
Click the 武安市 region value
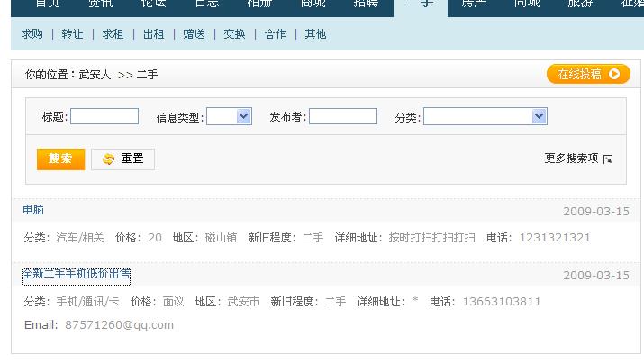point(243,302)
